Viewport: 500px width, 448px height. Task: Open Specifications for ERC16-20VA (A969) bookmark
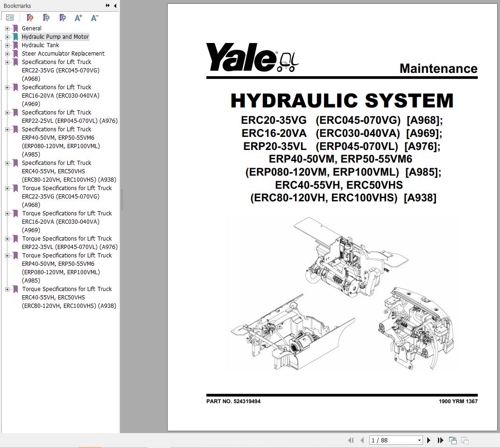pyautogui.click(x=61, y=95)
